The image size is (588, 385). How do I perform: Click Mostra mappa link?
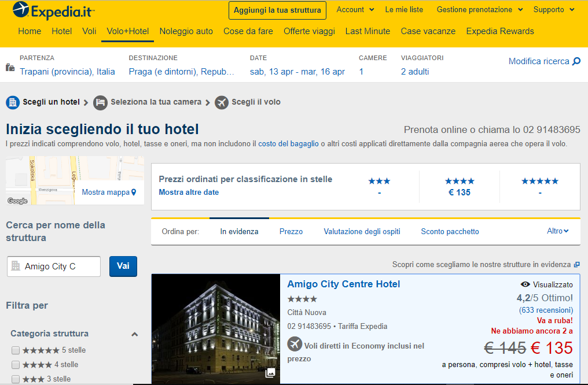105,192
